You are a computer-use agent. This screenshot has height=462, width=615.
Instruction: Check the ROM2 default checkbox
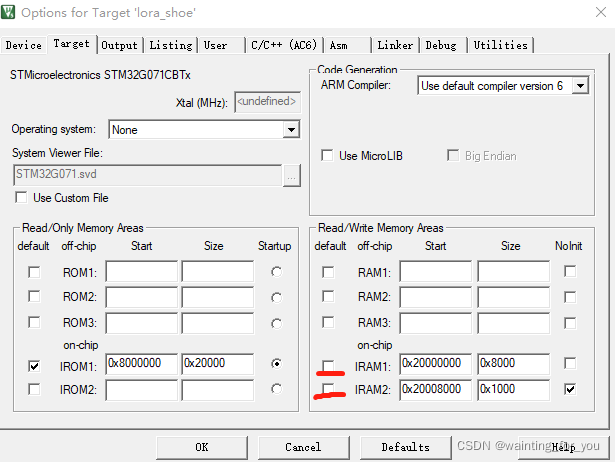(34, 296)
